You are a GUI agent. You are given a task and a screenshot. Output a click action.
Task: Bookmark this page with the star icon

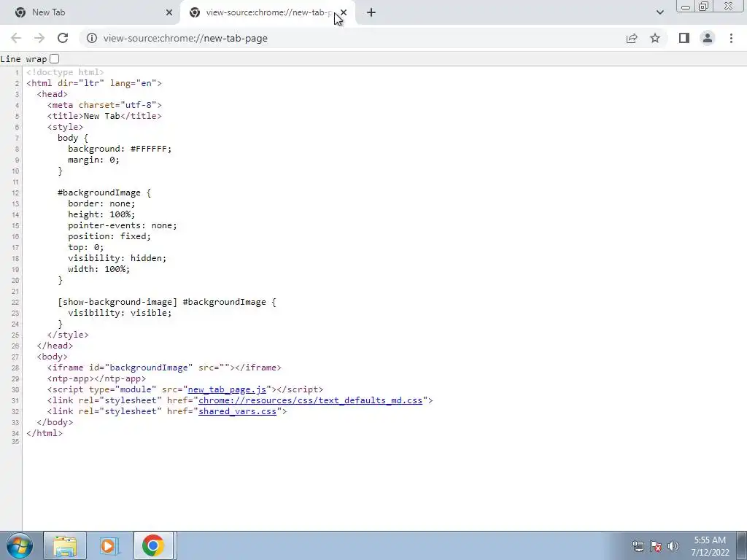pos(655,38)
